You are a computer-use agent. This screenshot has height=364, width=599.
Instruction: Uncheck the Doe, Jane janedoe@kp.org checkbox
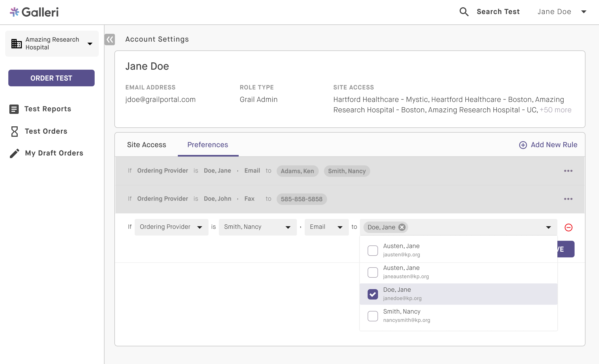(x=373, y=294)
